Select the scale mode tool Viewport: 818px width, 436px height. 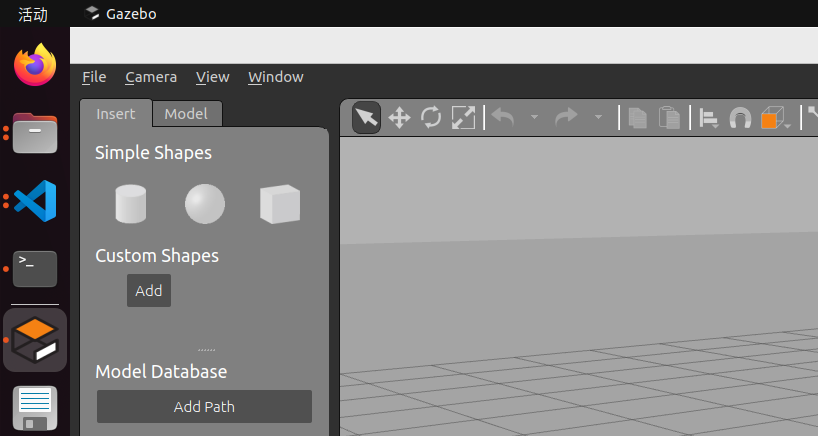(463, 117)
